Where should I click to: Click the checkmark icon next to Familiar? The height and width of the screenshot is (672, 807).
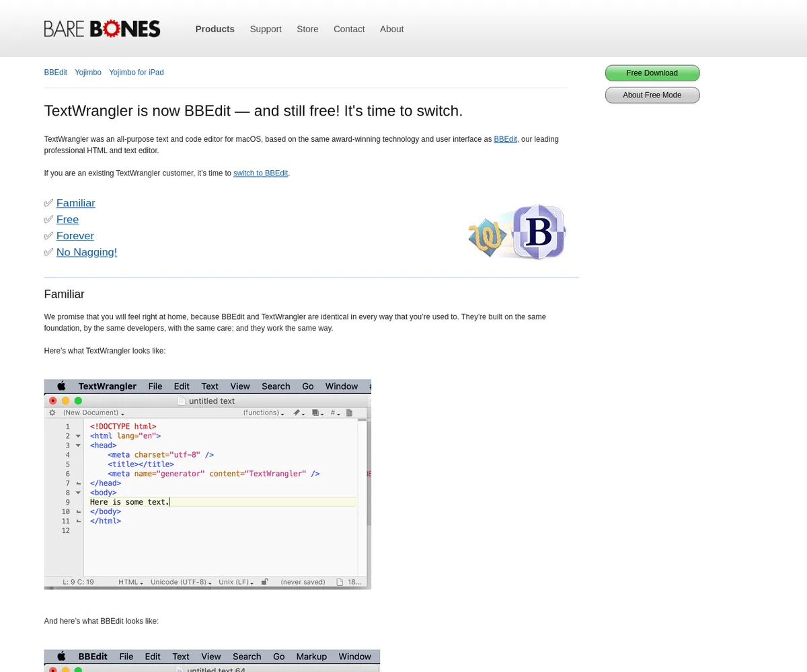click(x=48, y=203)
